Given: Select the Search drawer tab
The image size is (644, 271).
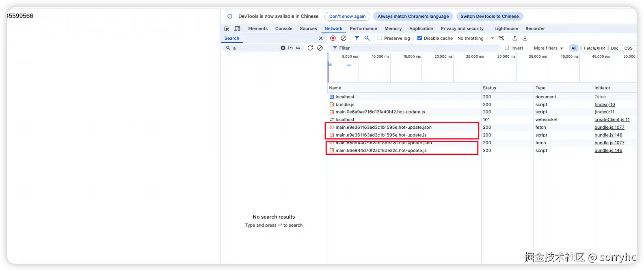Looking at the screenshot, I should pyautogui.click(x=232, y=38).
